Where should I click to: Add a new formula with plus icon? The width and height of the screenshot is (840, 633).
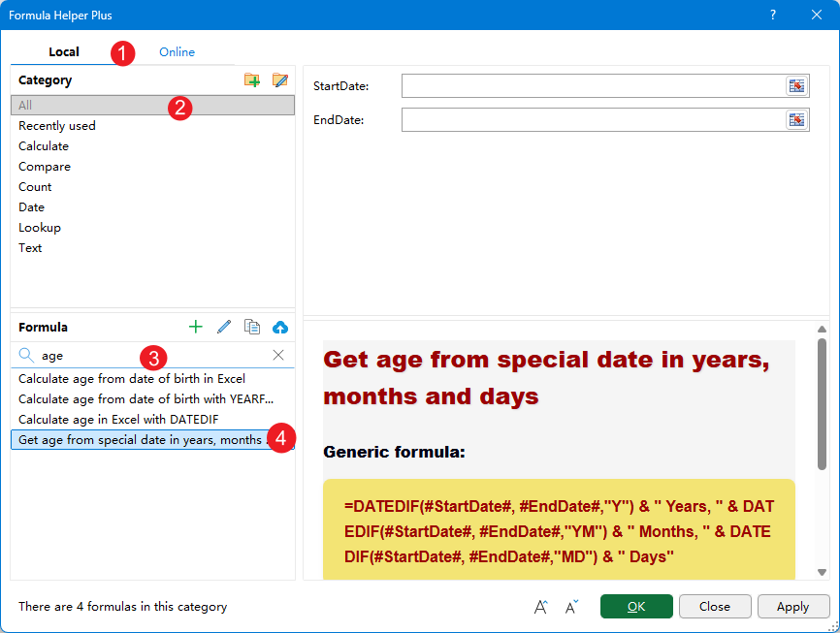196,327
